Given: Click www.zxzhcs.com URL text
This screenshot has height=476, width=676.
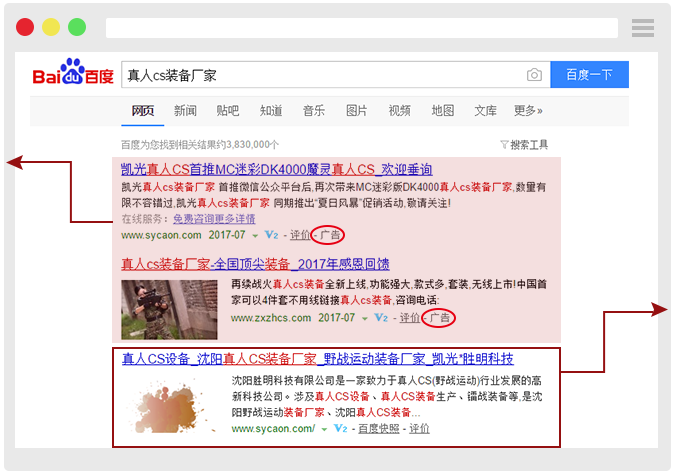Looking at the screenshot, I should pyautogui.click(x=271, y=318).
